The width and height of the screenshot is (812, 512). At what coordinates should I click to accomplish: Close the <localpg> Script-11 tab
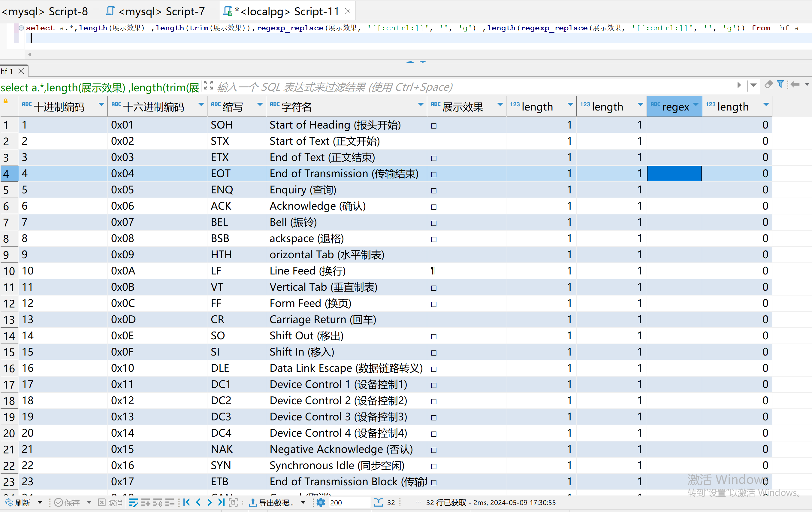pos(348,11)
